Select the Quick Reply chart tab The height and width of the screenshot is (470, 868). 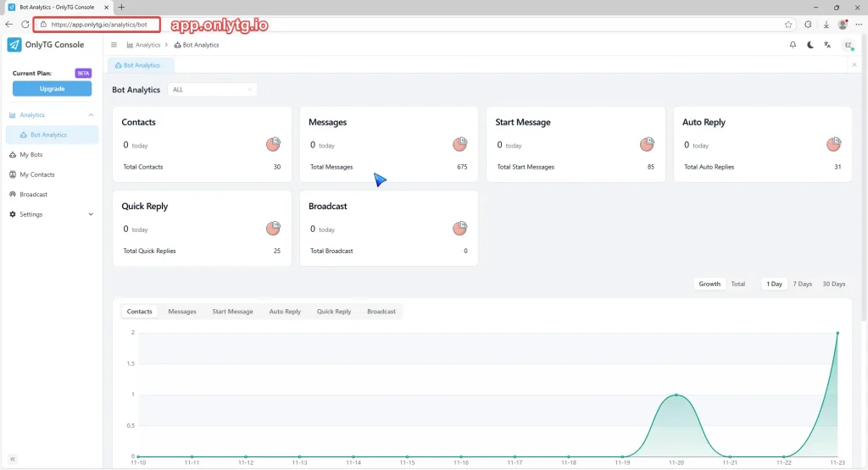click(334, 312)
